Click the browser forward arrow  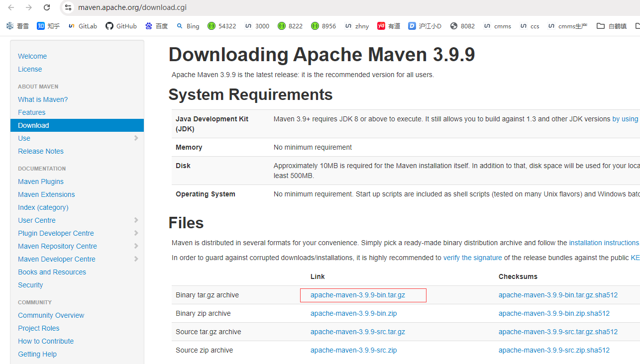tap(29, 7)
